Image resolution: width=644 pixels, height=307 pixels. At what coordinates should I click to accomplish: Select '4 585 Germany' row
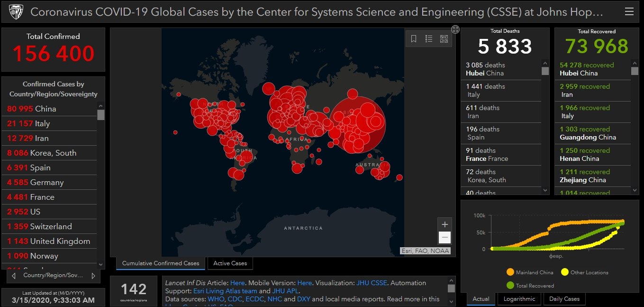[49, 182]
